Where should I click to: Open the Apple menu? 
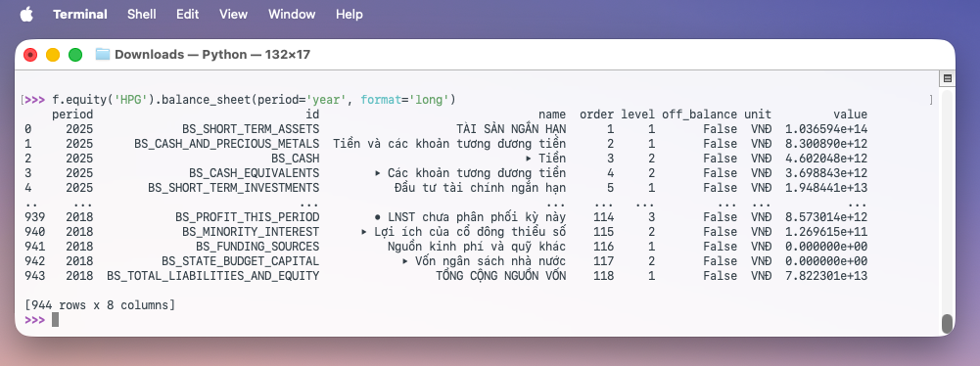click(26, 14)
